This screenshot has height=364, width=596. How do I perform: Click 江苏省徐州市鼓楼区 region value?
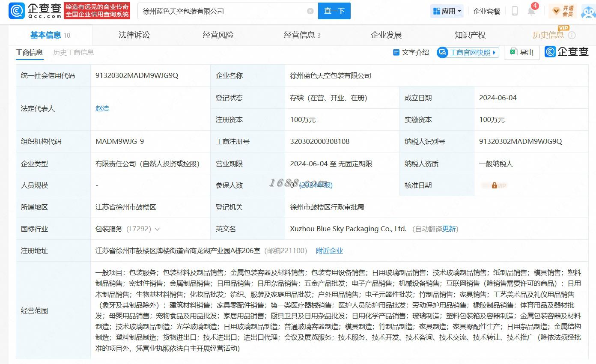point(125,207)
